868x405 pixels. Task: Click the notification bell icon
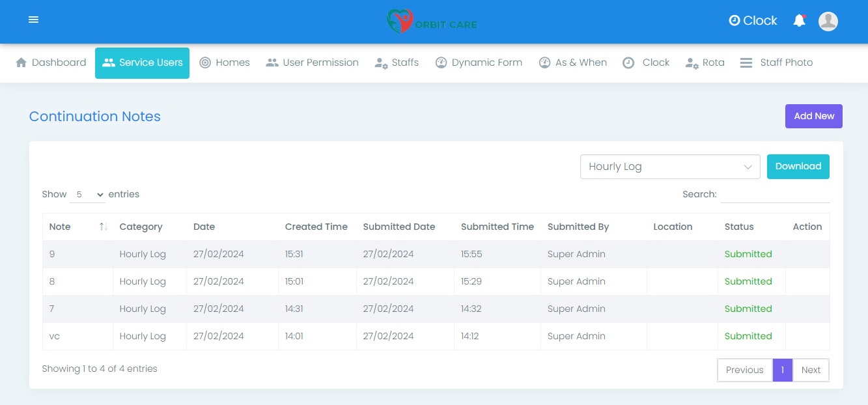(799, 21)
